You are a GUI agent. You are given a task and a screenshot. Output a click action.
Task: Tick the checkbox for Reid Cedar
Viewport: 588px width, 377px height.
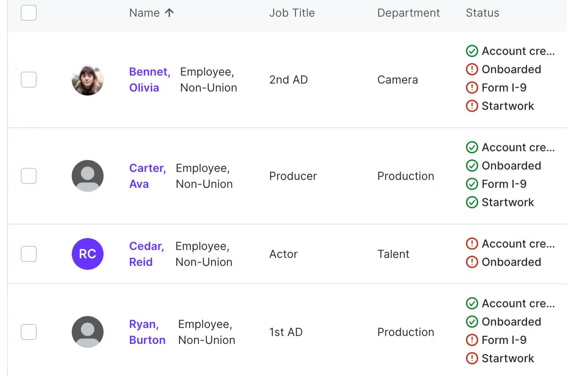click(29, 254)
